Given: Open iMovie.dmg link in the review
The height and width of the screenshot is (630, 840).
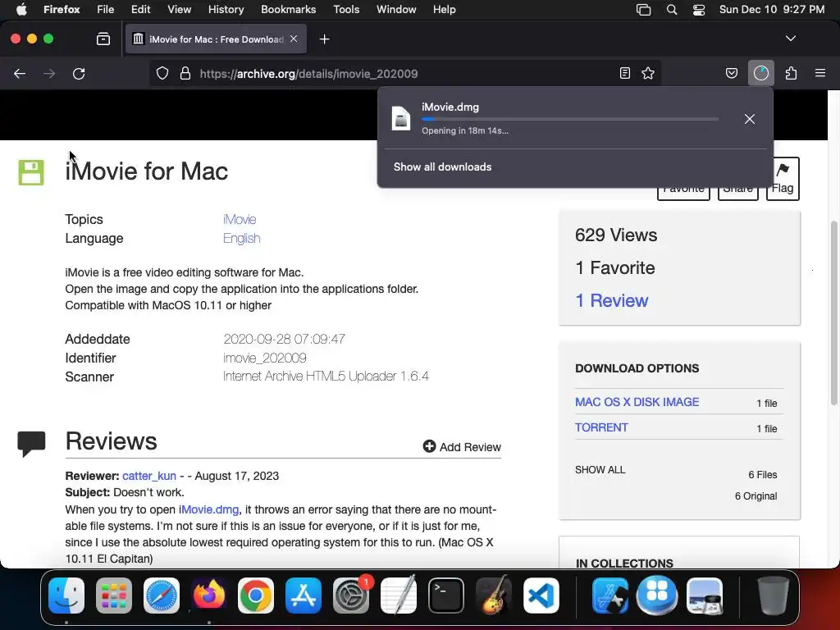Looking at the screenshot, I should pos(209,509).
